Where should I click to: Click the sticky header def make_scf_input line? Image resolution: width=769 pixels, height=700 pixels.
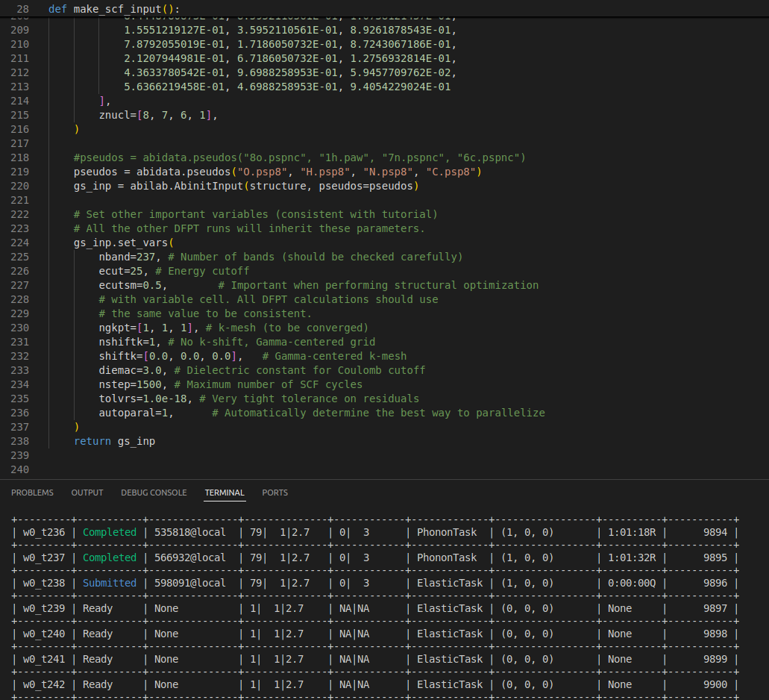point(116,9)
